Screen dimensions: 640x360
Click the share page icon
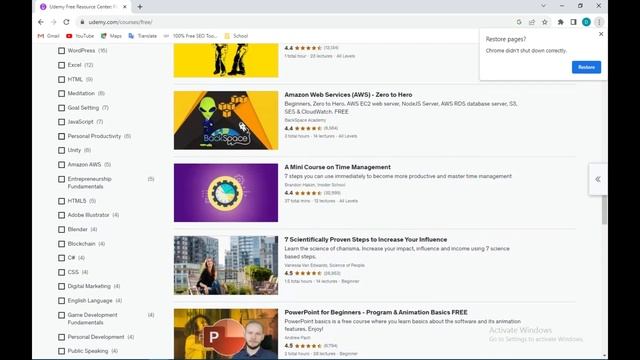(x=532, y=22)
